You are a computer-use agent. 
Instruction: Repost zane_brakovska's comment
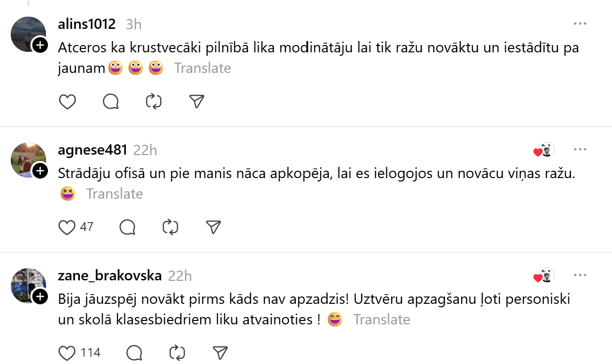[177, 353]
